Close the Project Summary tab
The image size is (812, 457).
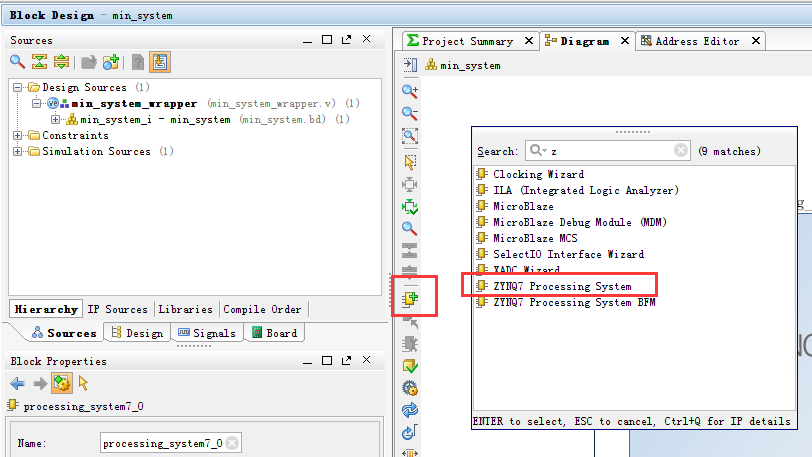click(529, 40)
